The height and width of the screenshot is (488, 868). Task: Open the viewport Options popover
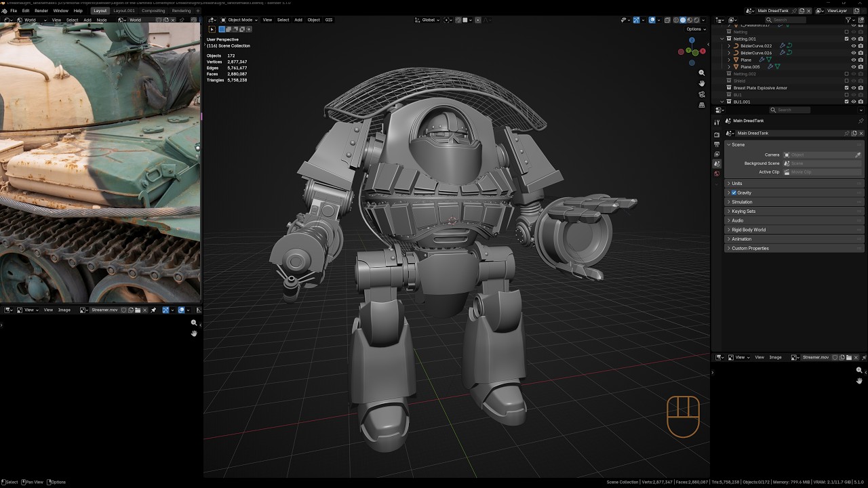pyautogui.click(x=696, y=29)
